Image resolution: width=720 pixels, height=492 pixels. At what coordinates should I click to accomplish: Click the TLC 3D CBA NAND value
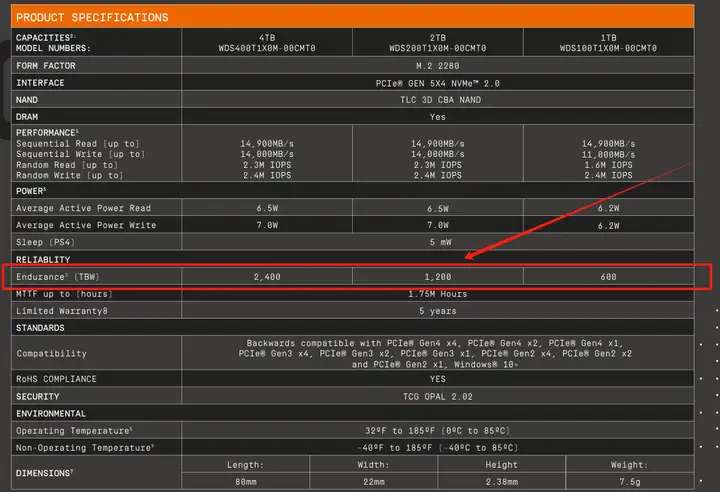click(440, 100)
